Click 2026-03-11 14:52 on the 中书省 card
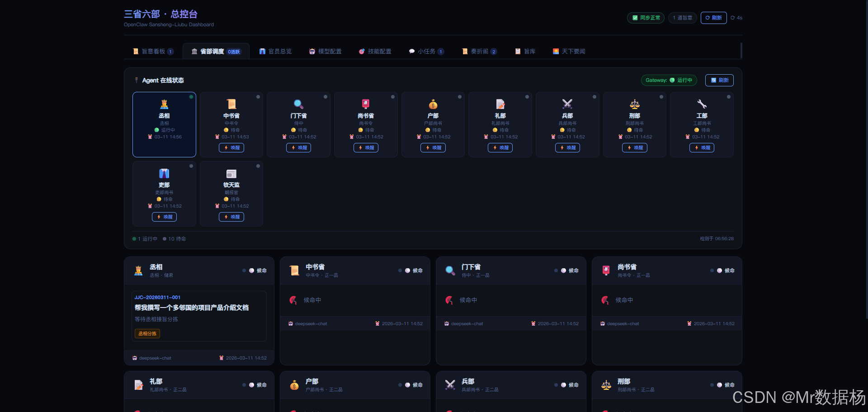 coord(399,323)
